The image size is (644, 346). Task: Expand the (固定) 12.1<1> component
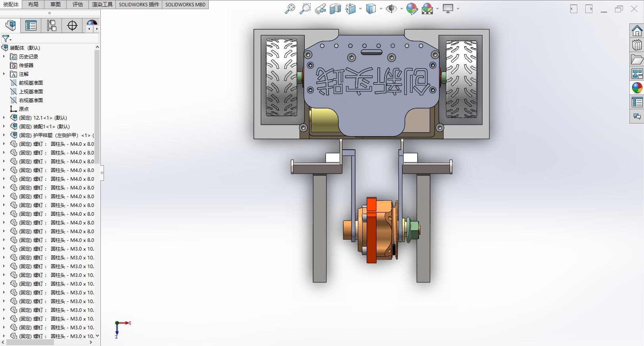(x=4, y=118)
